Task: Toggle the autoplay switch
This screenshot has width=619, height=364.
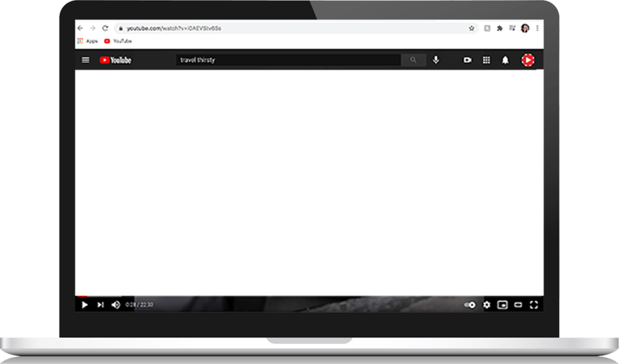Action: (x=469, y=305)
